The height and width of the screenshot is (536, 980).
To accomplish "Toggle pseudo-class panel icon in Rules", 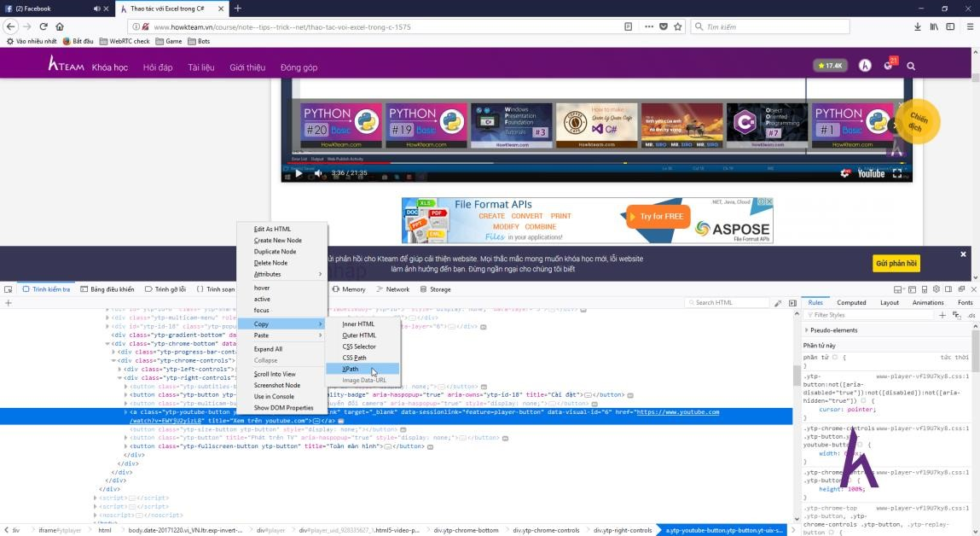I will pos(957,315).
